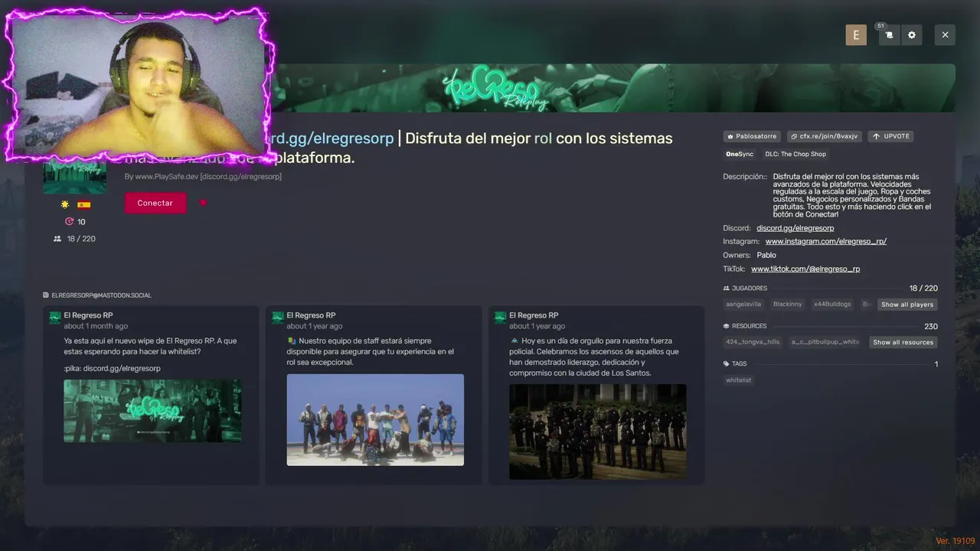Open the TikTok @elregreso_rp link

click(x=805, y=269)
